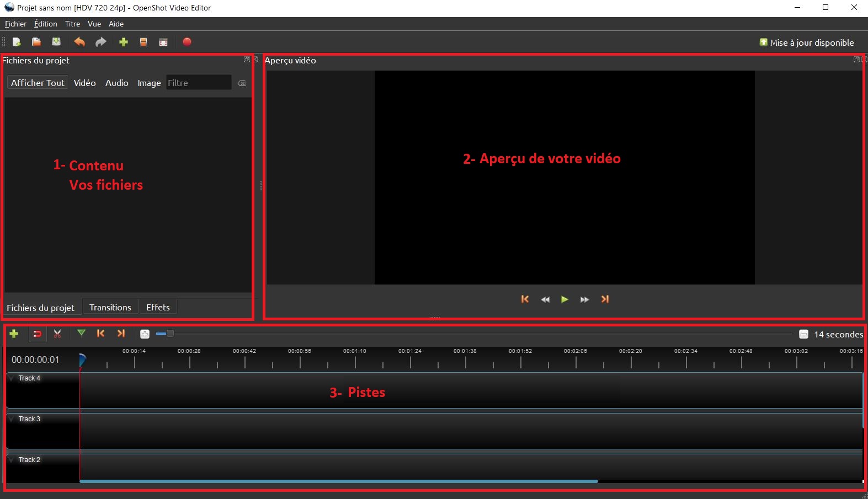Switch to the 'Fichiers du projet' bottom tab
Viewport: 868px width, 499px height.
[41, 308]
